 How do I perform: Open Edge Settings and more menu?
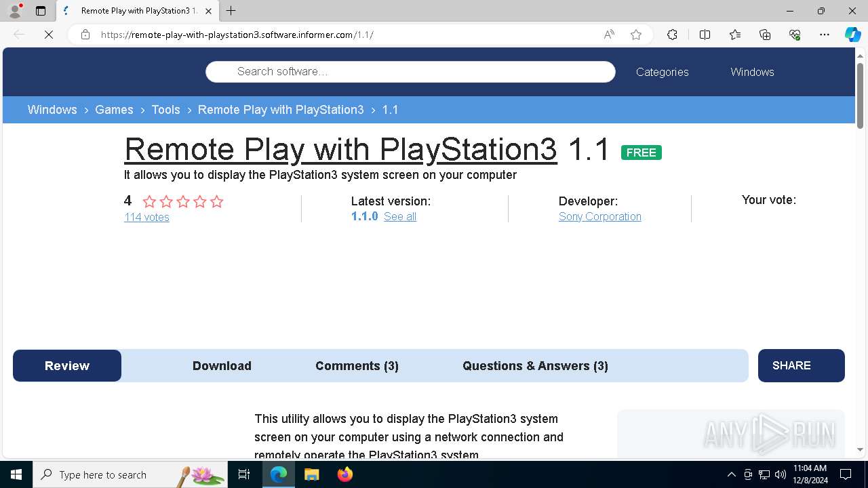(825, 35)
